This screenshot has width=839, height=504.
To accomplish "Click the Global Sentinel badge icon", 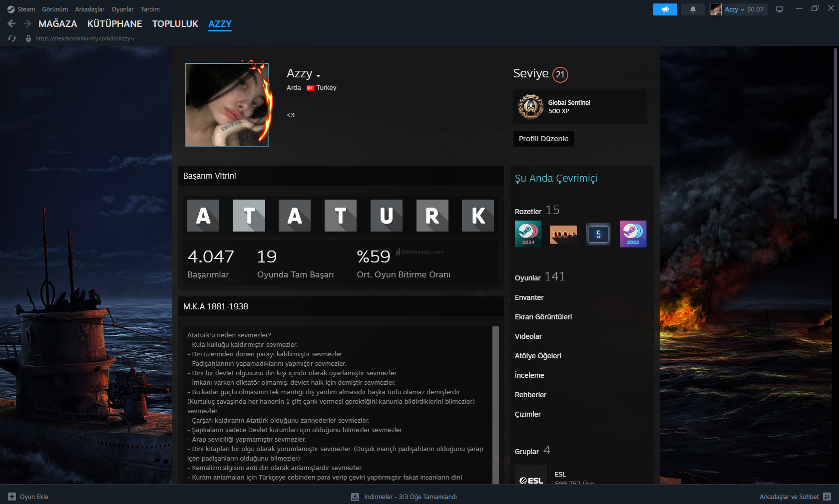I will pos(530,107).
